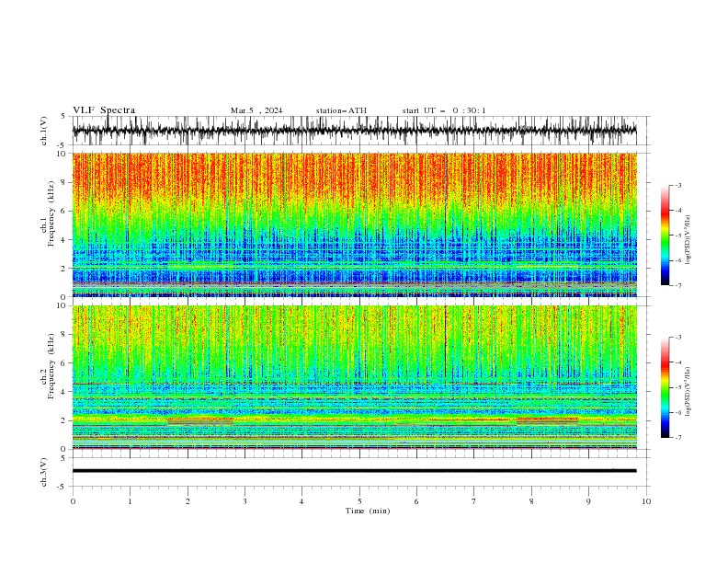Image resolution: width=728 pixels, height=563 pixels.
Task: Click the ch.1 spectrogram colorbar
Action: pyautogui.click(x=665, y=236)
